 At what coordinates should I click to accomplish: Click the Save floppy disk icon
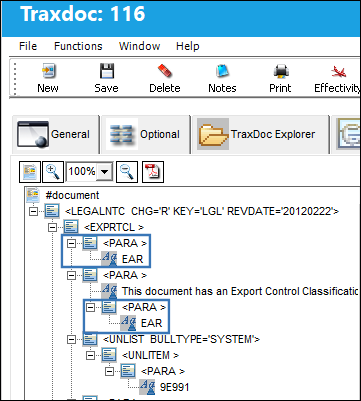[107, 71]
